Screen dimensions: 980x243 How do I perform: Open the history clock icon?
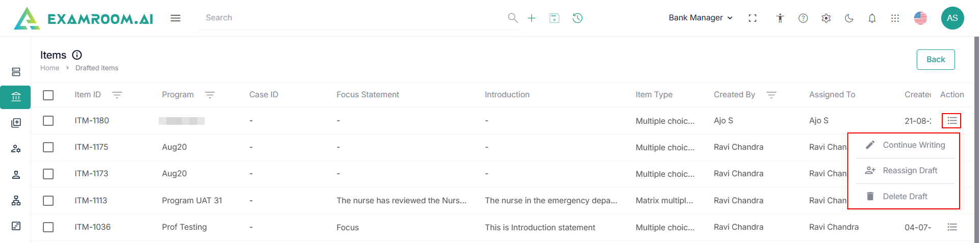(x=577, y=18)
